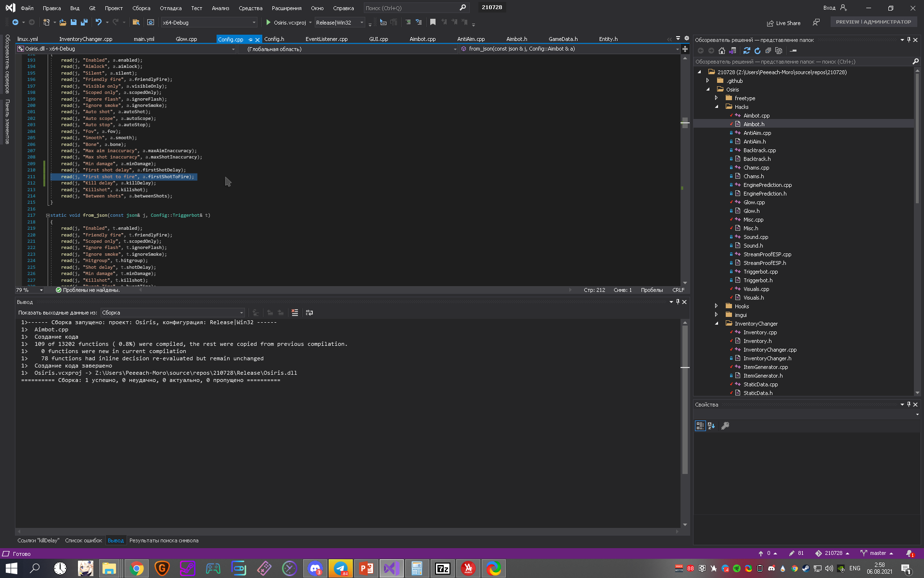Viewport: 924px width, 578px height.
Task: Open a new project with New Project icon
Action: click(x=46, y=22)
